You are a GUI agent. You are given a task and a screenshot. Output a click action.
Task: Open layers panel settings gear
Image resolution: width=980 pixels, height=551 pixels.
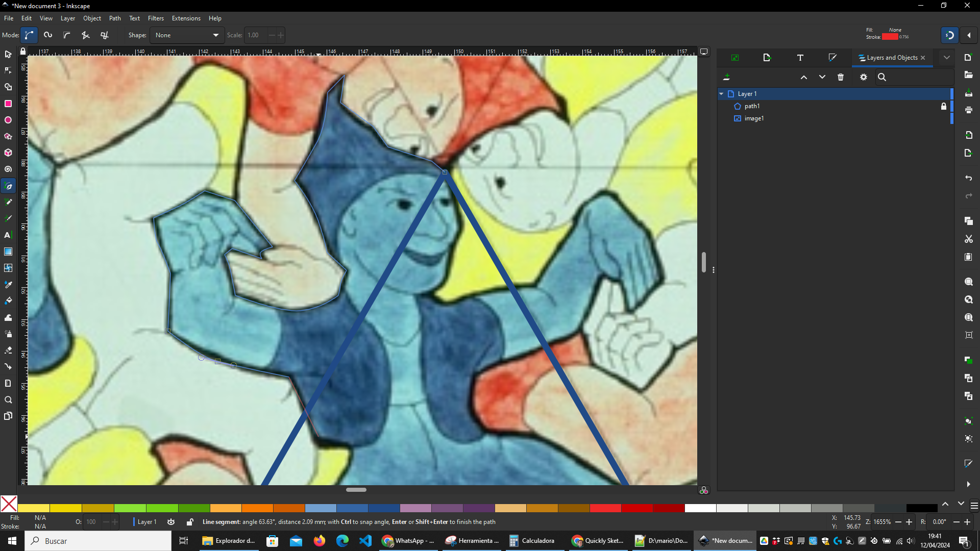pyautogui.click(x=864, y=77)
